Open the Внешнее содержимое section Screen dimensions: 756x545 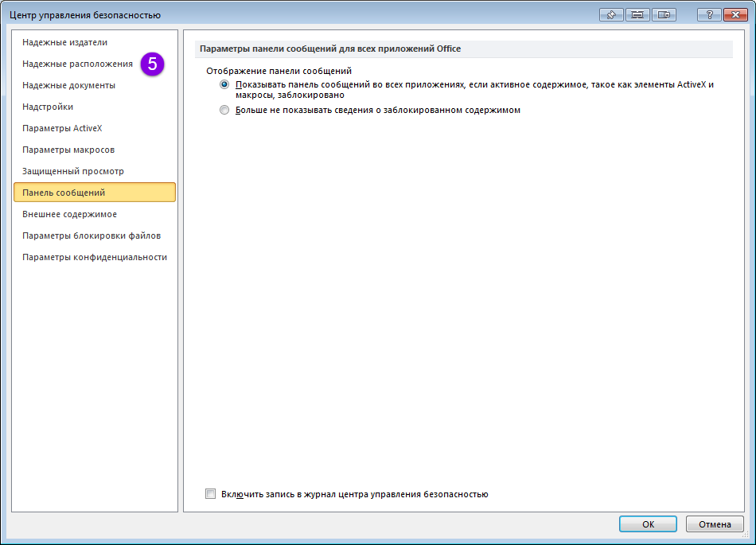click(95, 214)
